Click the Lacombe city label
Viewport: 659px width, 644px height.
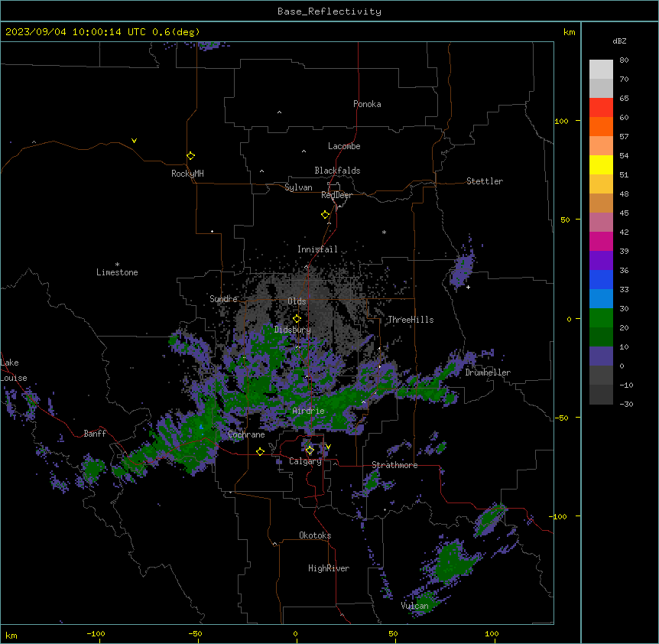coord(344,146)
